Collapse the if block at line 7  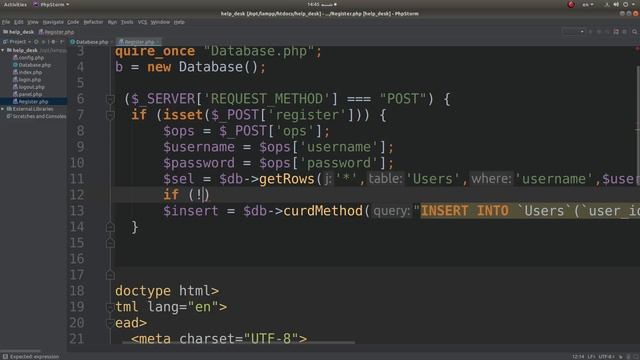pos(110,116)
